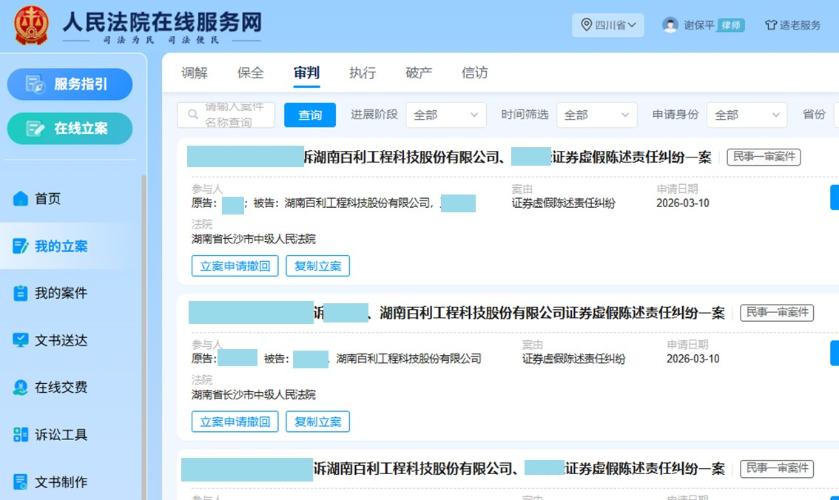Screen dimensions: 839x500
Task: Click the 首页 home icon
Action: 20,199
